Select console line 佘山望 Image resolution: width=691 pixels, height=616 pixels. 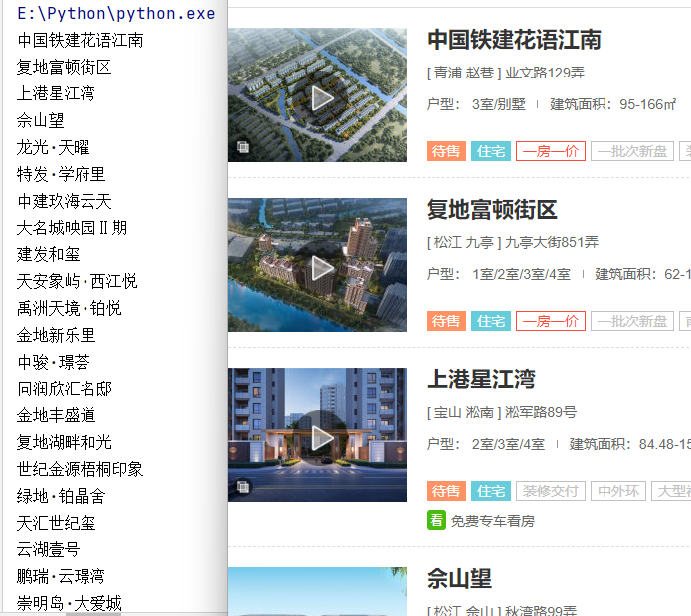(40, 120)
